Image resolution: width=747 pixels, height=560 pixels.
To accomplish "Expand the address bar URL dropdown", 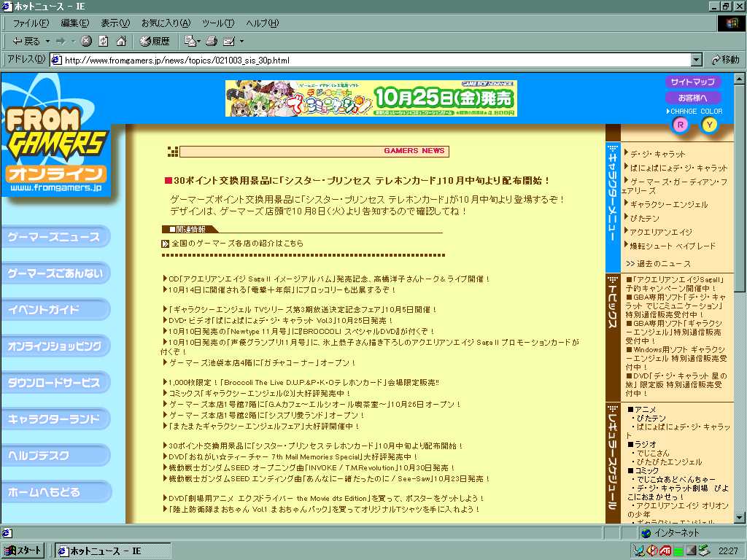I will coord(697,60).
